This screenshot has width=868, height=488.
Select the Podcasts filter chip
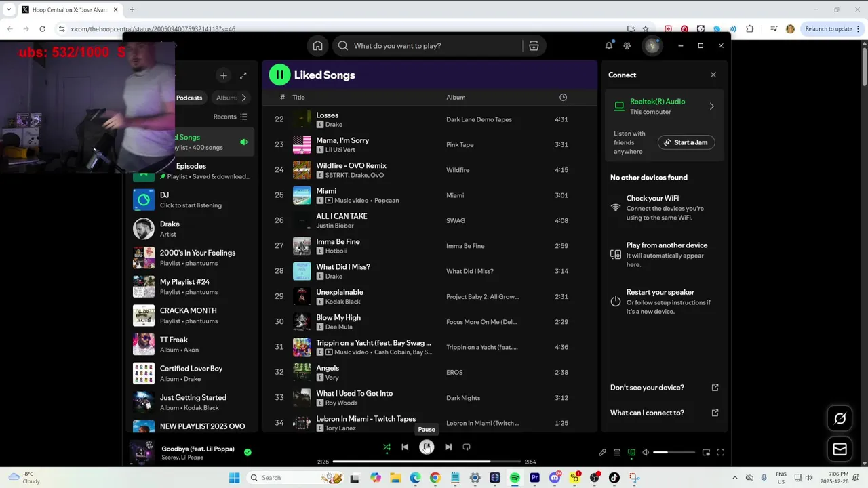point(189,98)
